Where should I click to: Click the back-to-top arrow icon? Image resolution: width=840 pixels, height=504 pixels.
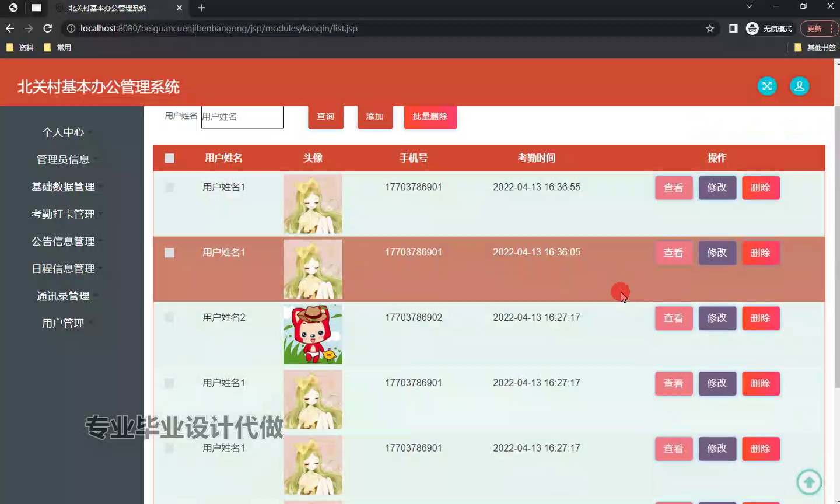tap(809, 482)
